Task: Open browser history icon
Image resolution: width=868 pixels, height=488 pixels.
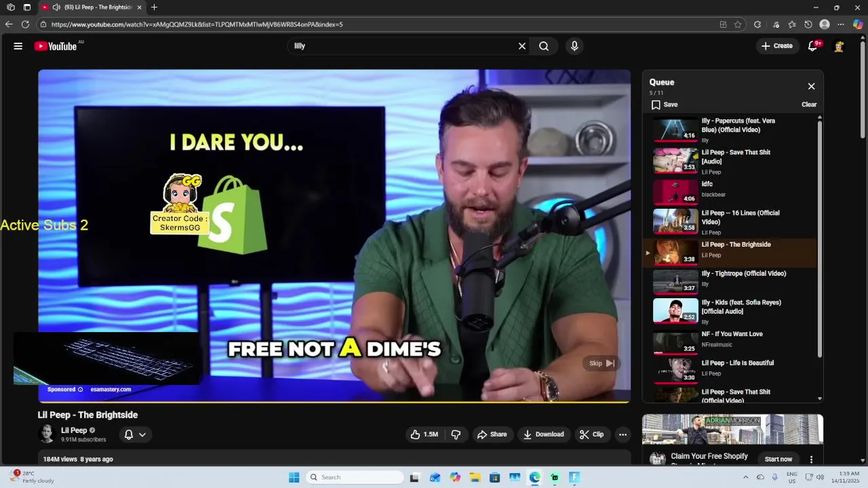Action: [808, 24]
